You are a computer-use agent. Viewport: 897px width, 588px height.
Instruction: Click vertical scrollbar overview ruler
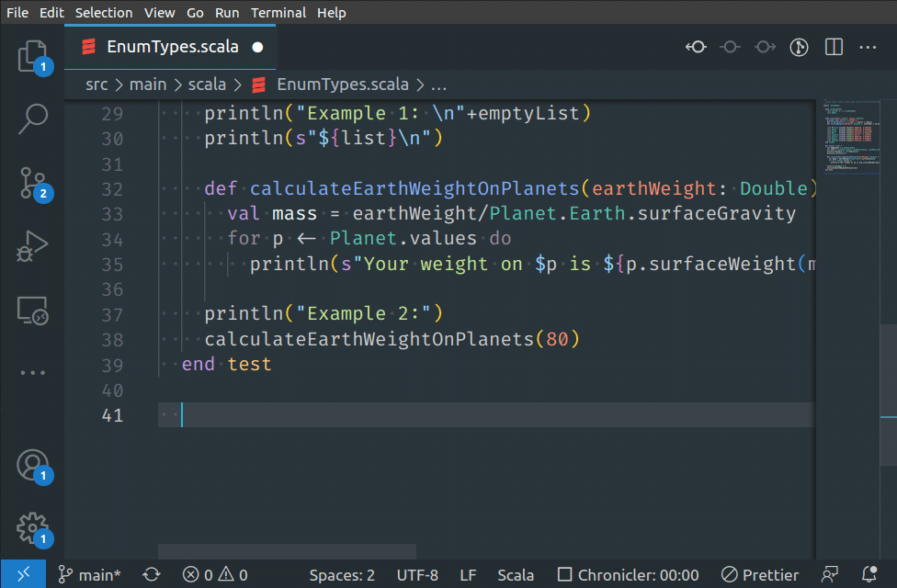click(x=889, y=330)
